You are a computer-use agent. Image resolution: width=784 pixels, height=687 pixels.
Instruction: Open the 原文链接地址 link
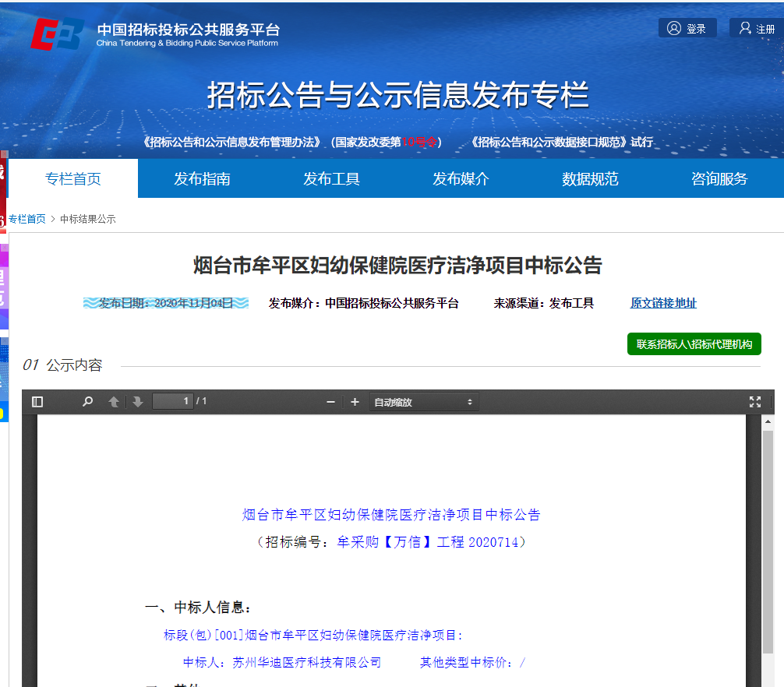[x=663, y=303]
